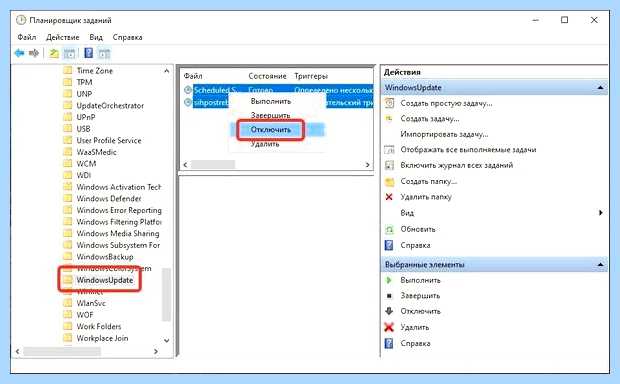Click Создать простую задачу action link
Image resolution: width=620 pixels, height=384 pixels.
[446, 103]
